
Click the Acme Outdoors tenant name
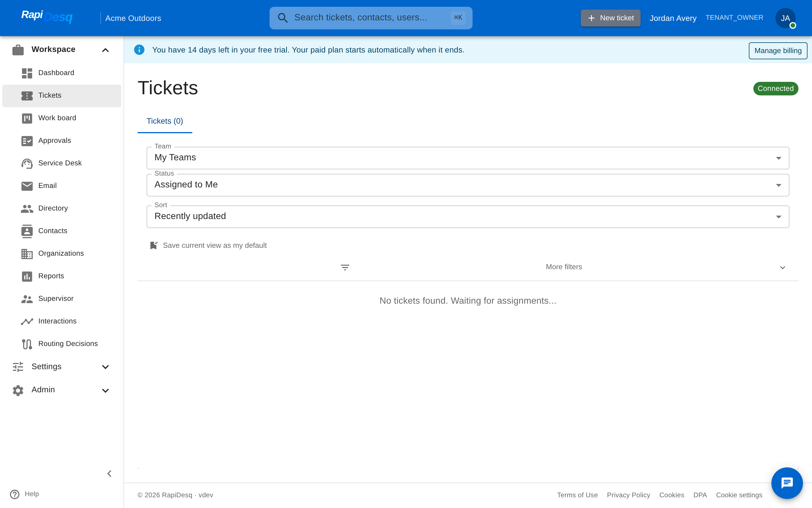click(x=133, y=18)
